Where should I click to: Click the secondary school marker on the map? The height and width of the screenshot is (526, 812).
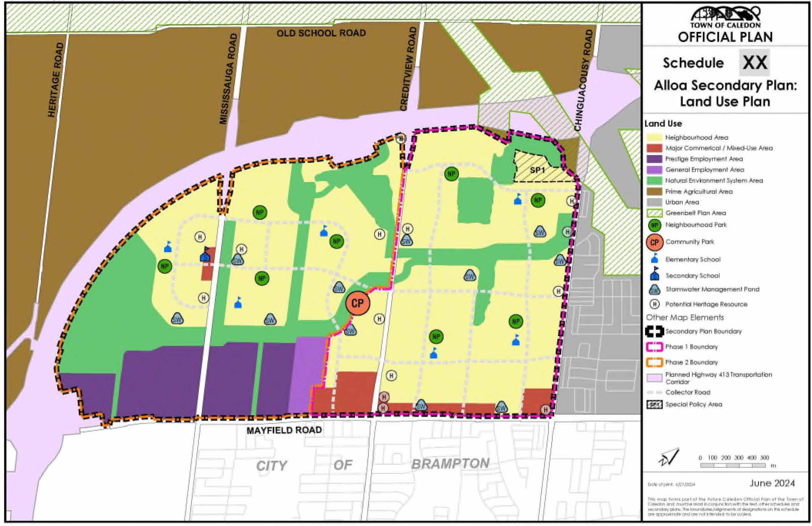click(205, 255)
